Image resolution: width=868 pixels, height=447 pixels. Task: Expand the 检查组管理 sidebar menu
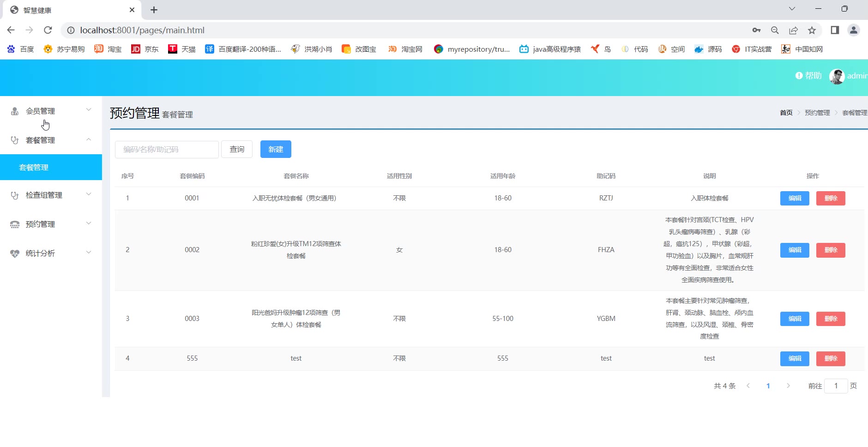51,195
